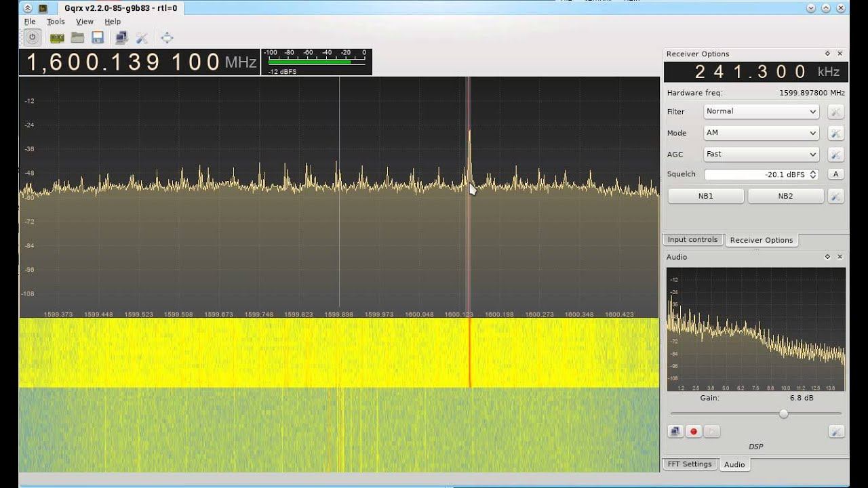The image size is (868, 488).
Task: Load settings via the folder icon
Action: [x=77, y=37]
